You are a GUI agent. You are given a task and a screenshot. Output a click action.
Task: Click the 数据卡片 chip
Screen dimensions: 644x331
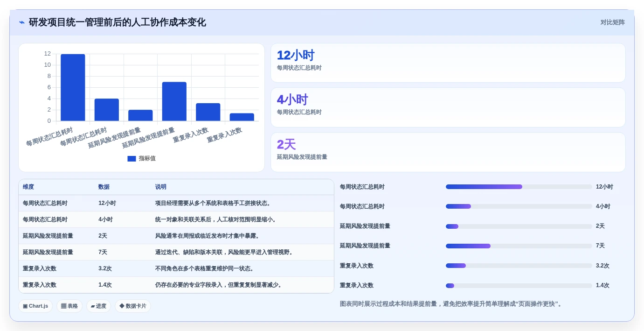pyautogui.click(x=133, y=306)
